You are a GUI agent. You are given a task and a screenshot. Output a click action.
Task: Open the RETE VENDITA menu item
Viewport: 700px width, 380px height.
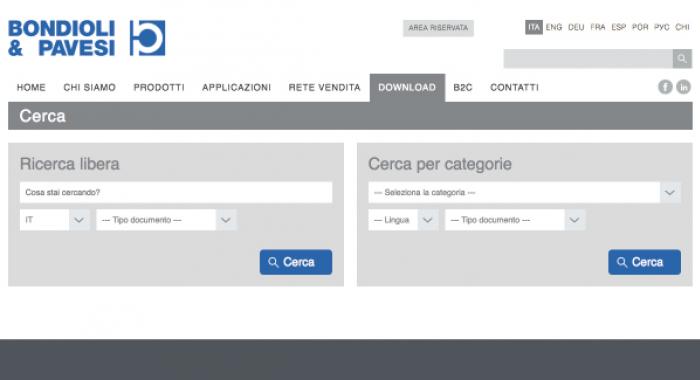click(325, 88)
